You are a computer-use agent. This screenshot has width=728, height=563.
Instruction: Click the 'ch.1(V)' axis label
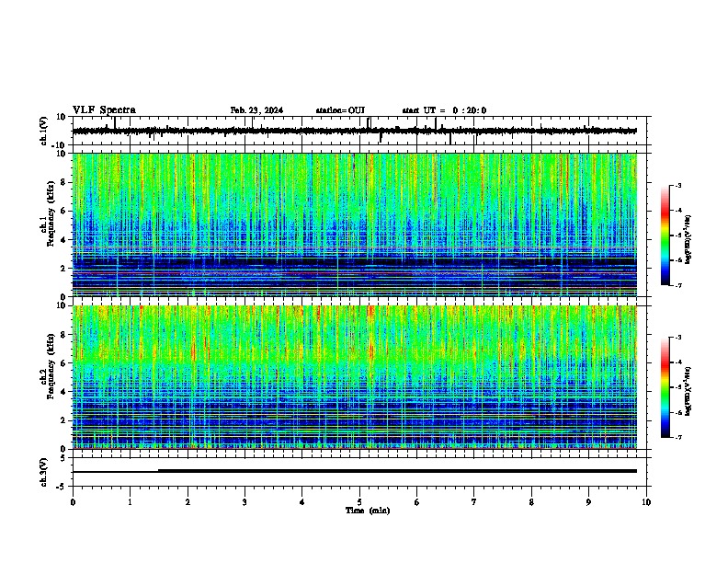[44, 131]
